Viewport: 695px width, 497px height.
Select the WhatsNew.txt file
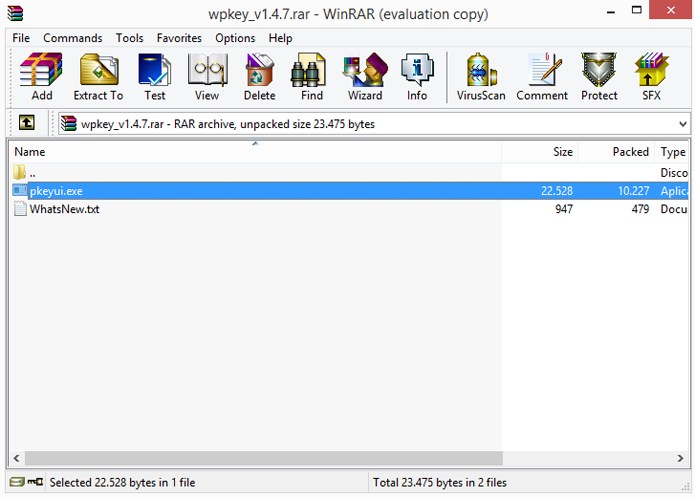point(64,209)
